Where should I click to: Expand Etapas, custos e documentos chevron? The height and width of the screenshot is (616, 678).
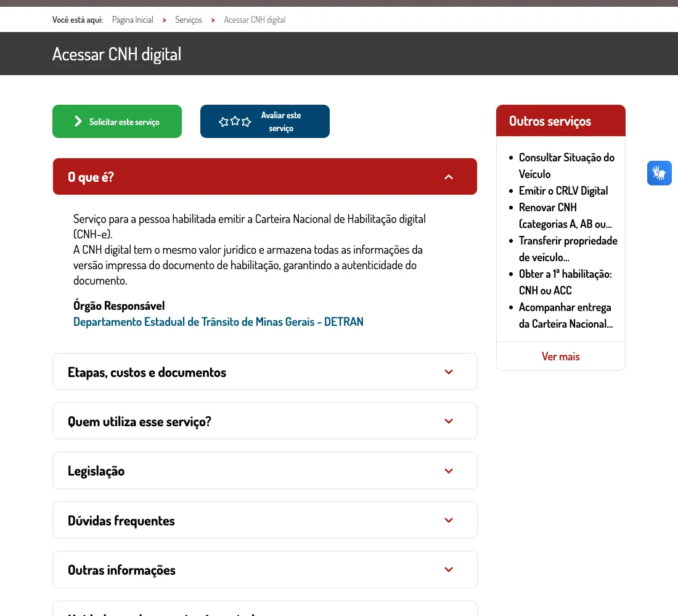pos(449,372)
